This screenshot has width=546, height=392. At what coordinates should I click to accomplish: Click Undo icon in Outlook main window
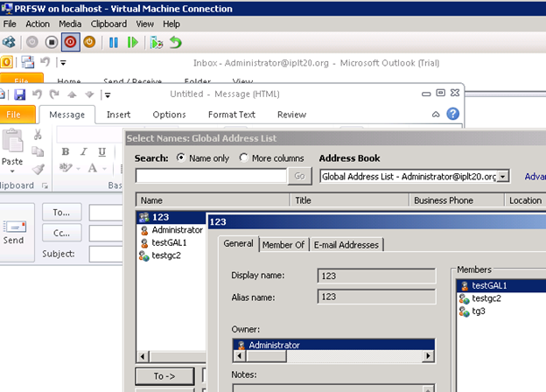tap(45, 62)
